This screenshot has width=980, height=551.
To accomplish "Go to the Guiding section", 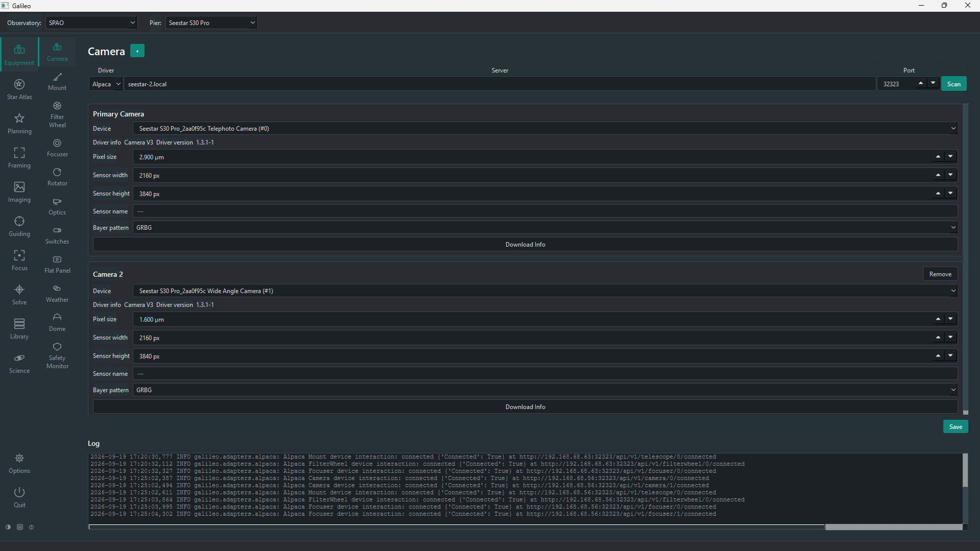I will (19, 226).
